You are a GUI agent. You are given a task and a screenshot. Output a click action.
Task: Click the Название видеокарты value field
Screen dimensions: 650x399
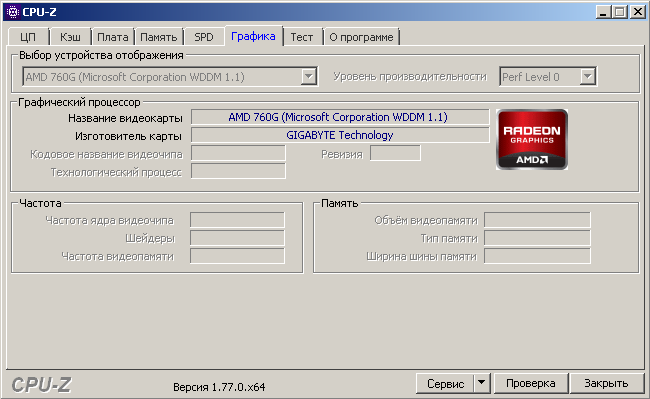point(340,117)
